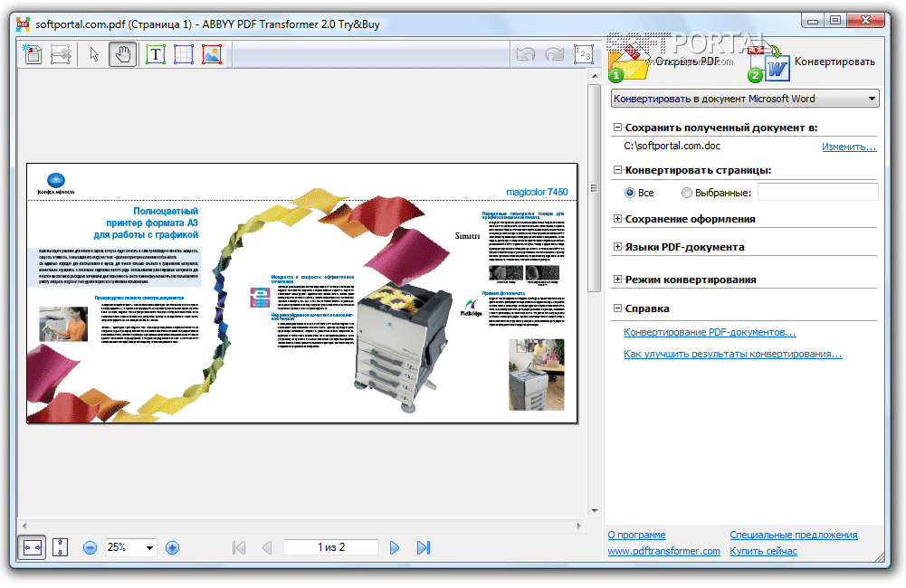Open the conversion format dropdown
This screenshot has height=588, width=906.
tap(745, 99)
